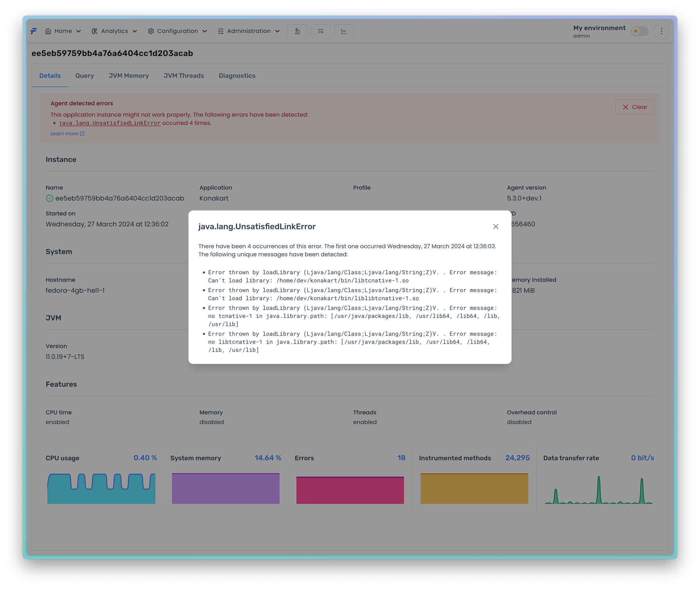Open the Administration dropdown menu
Viewport: 700px width, 589px height.
pos(249,31)
